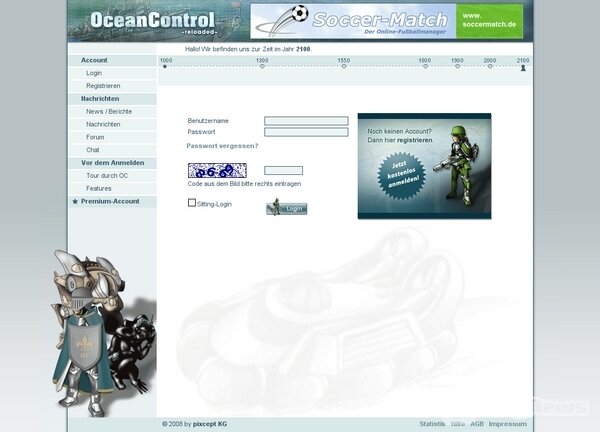The image size is (600, 432).
Task: Open News / Berichte sidebar item
Action: pos(109,111)
